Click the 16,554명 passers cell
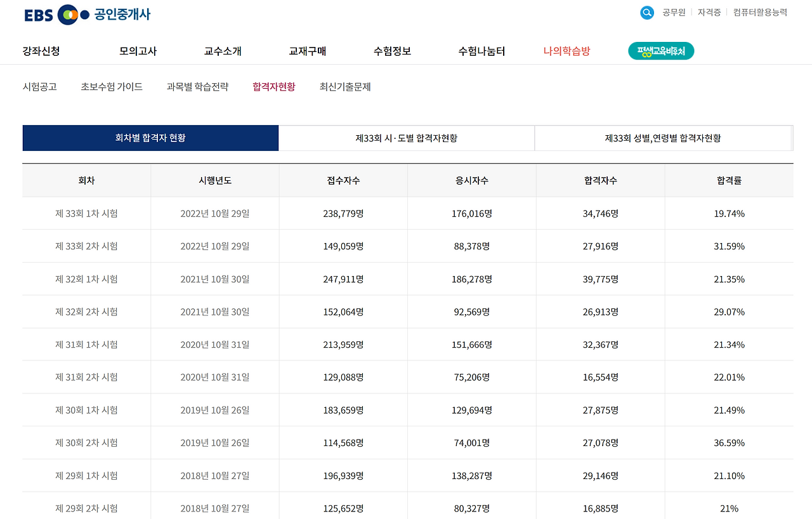 601,378
